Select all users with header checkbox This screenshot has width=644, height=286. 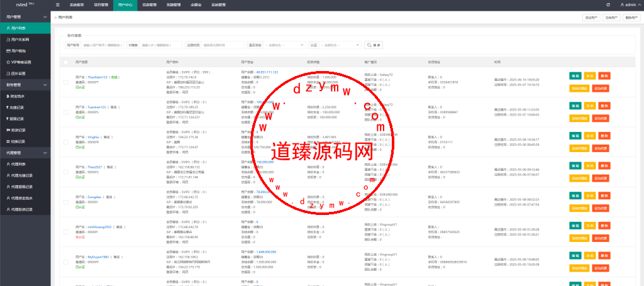point(65,62)
